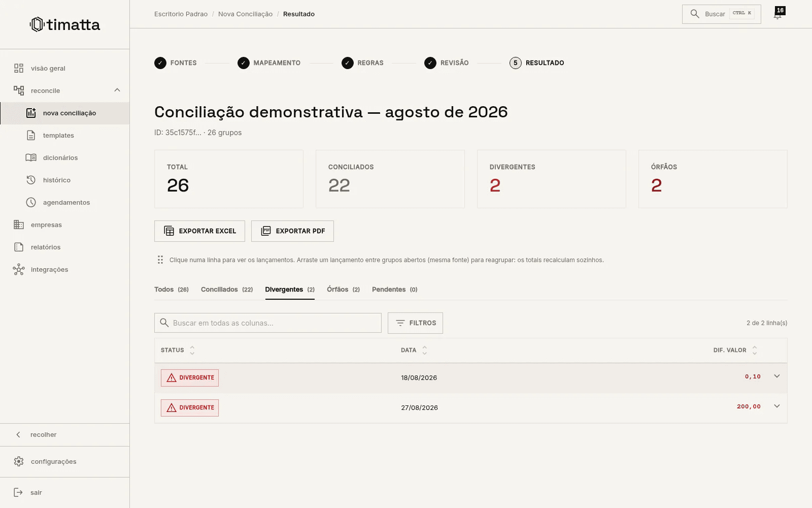This screenshot has height=508, width=812.
Task: Switch to the Pendentes (0) tab
Action: point(395,290)
